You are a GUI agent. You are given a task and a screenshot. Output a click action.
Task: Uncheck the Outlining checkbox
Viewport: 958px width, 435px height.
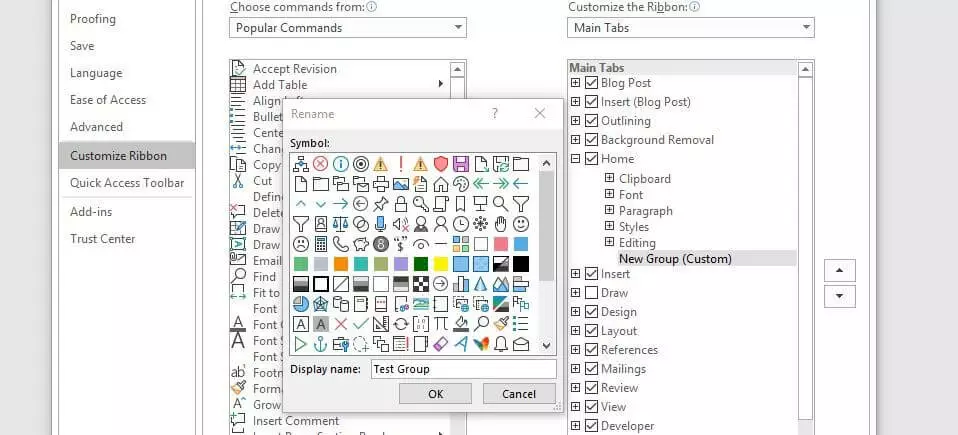(x=591, y=121)
